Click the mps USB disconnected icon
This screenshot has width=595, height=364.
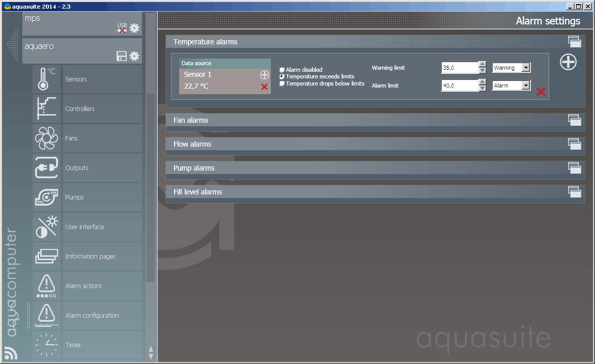point(122,28)
